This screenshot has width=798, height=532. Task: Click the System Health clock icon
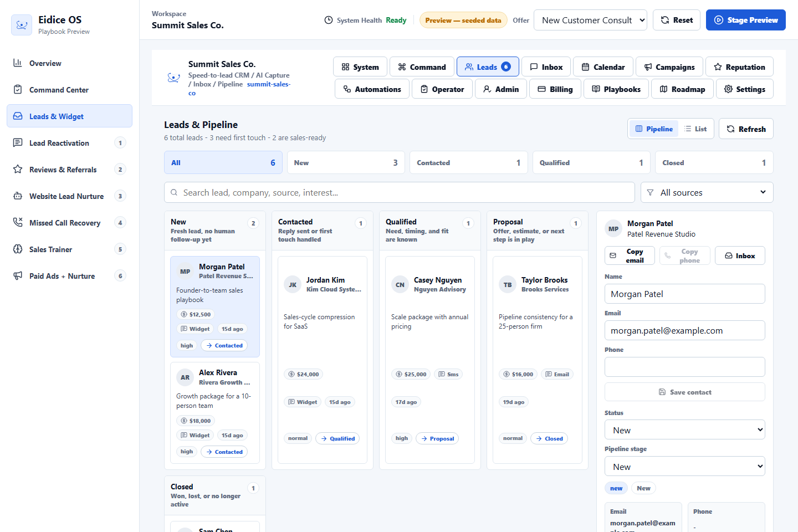[329, 20]
